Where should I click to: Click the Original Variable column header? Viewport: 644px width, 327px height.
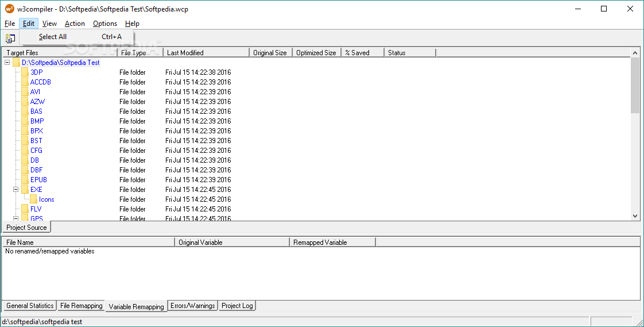click(232, 243)
